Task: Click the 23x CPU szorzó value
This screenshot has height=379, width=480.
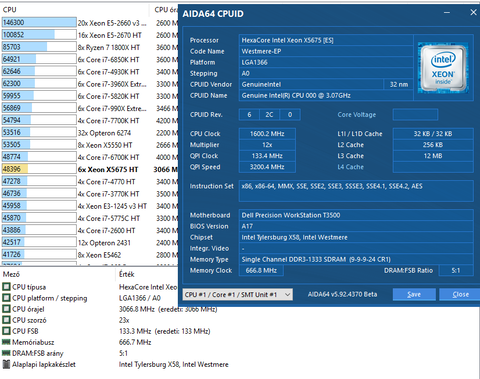Action: pyautogui.click(x=124, y=320)
